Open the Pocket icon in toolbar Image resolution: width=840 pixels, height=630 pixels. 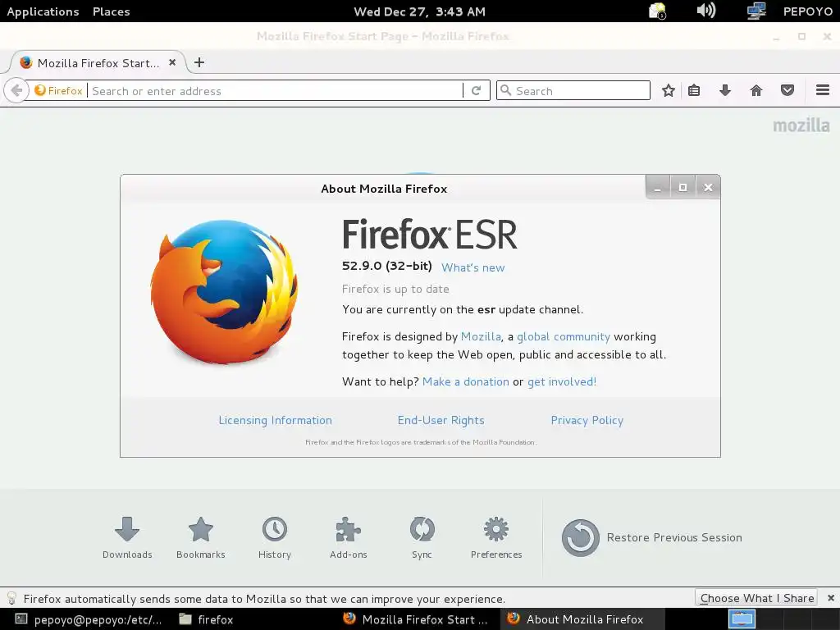point(787,90)
